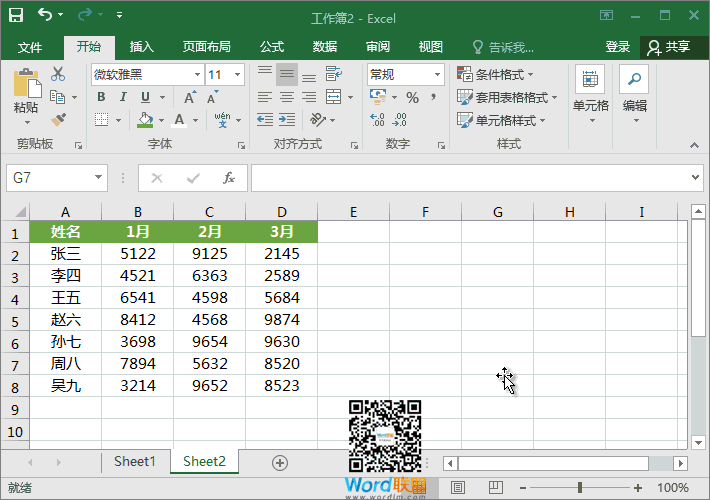Switch to Page Break Preview view
Screen dimensions: 710x500
(x=496, y=487)
